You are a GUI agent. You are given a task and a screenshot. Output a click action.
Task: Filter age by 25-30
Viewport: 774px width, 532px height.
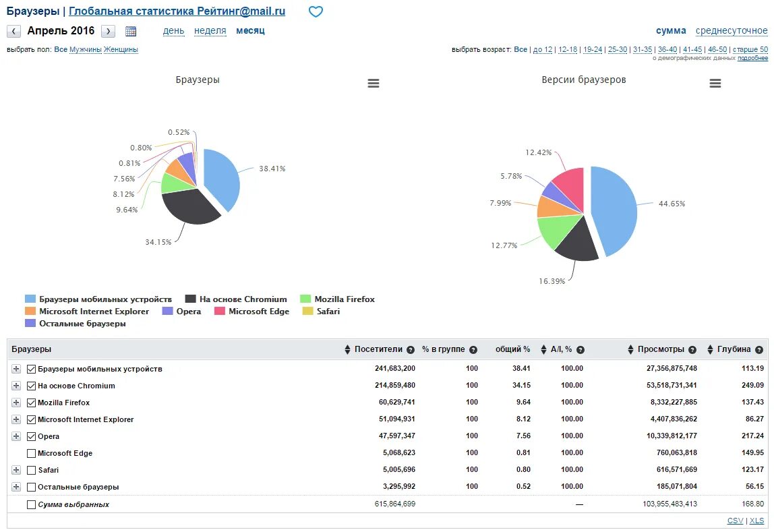618,49
